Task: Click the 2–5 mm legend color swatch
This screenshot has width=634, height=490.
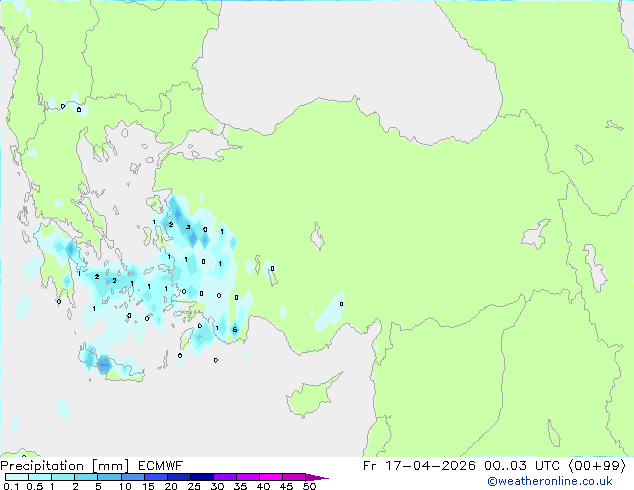Action: point(86,477)
